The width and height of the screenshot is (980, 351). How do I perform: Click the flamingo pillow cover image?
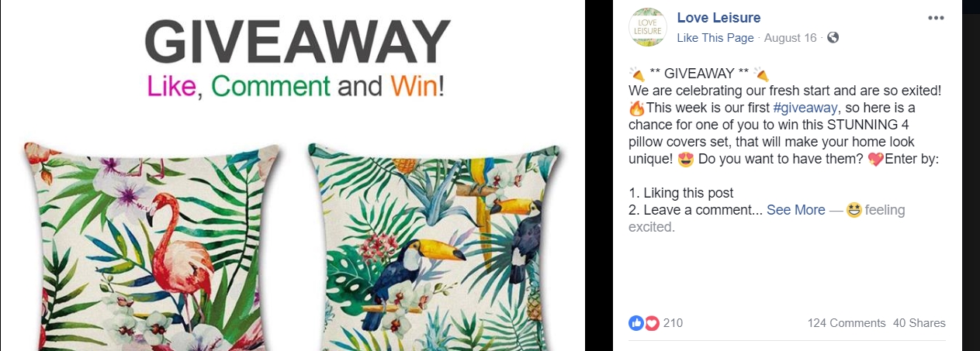(151, 246)
